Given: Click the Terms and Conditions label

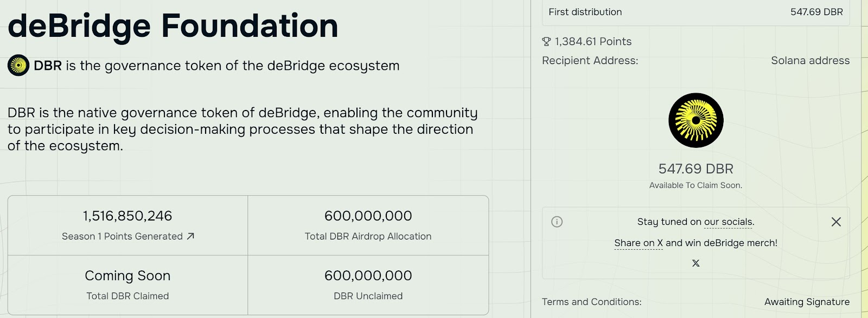Looking at the screenshot, I should pos(591,302).
